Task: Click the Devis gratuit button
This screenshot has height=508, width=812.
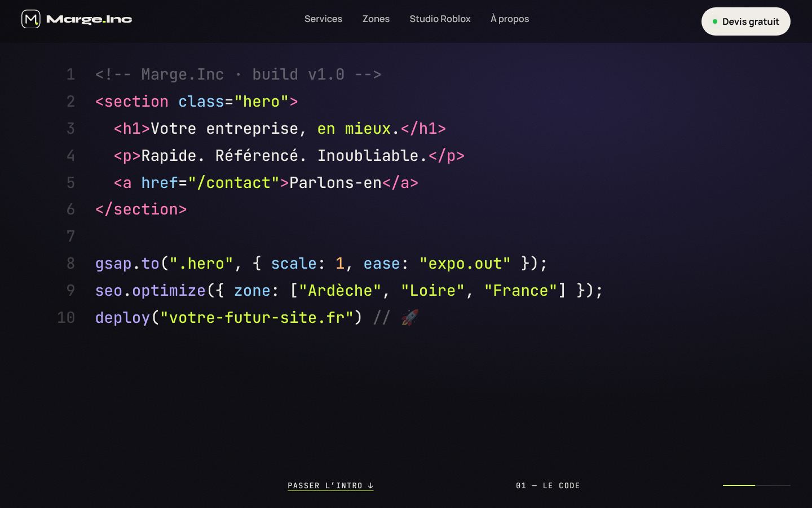Action: [x=746, y=21]
